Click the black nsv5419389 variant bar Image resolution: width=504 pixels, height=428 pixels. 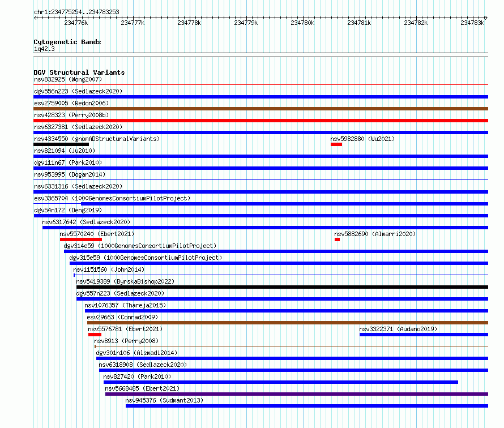click(x=282, y=287)
